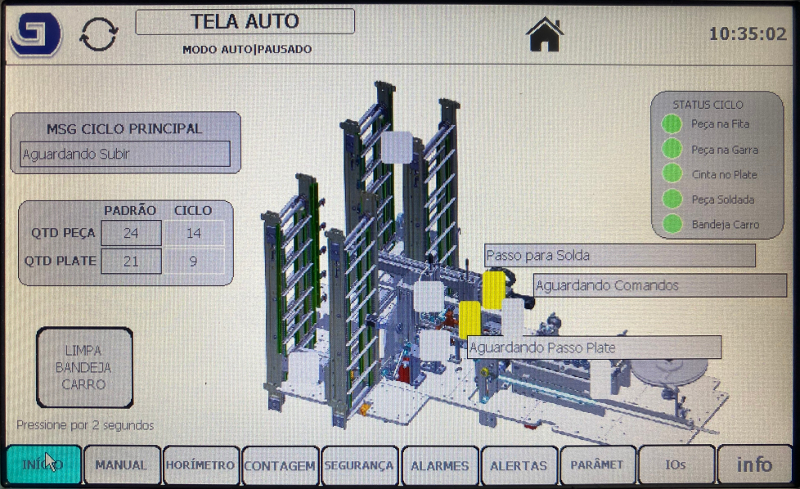Open the CONTAGEM tab
Screen dimensions: 800x489
280,464
